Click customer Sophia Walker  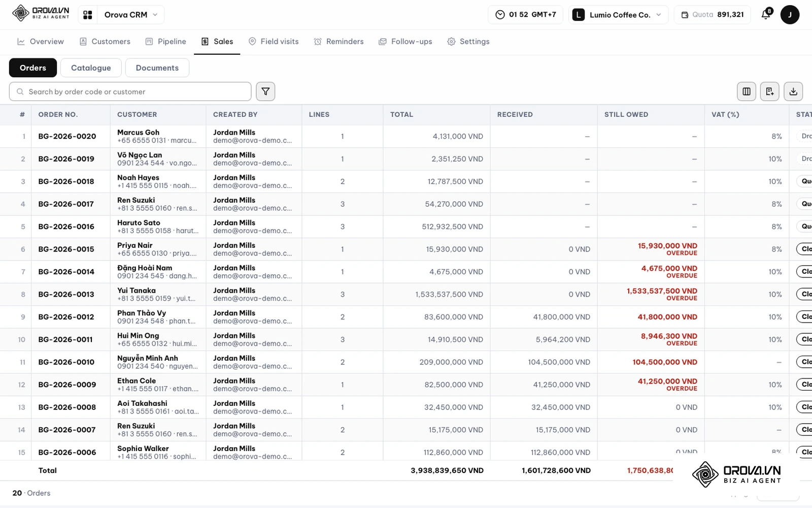[x=143, y=449]
